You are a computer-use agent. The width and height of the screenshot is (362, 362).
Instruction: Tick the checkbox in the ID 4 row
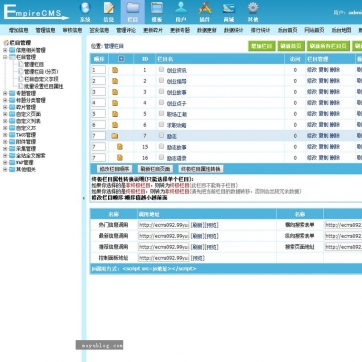click(161, 102)
